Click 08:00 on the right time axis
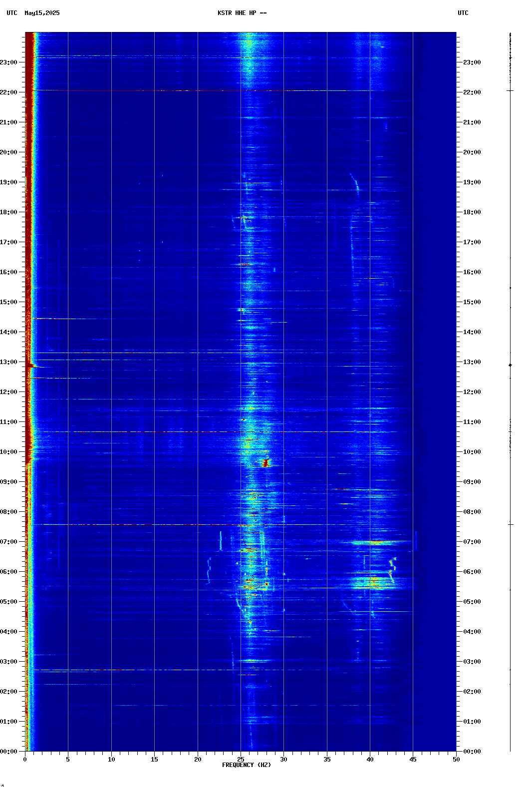This screenshot has height=791, width=532. (472, 512)
